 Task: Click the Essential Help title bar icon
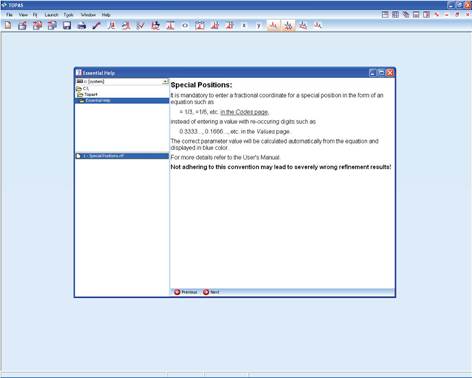tap(79, 72)
